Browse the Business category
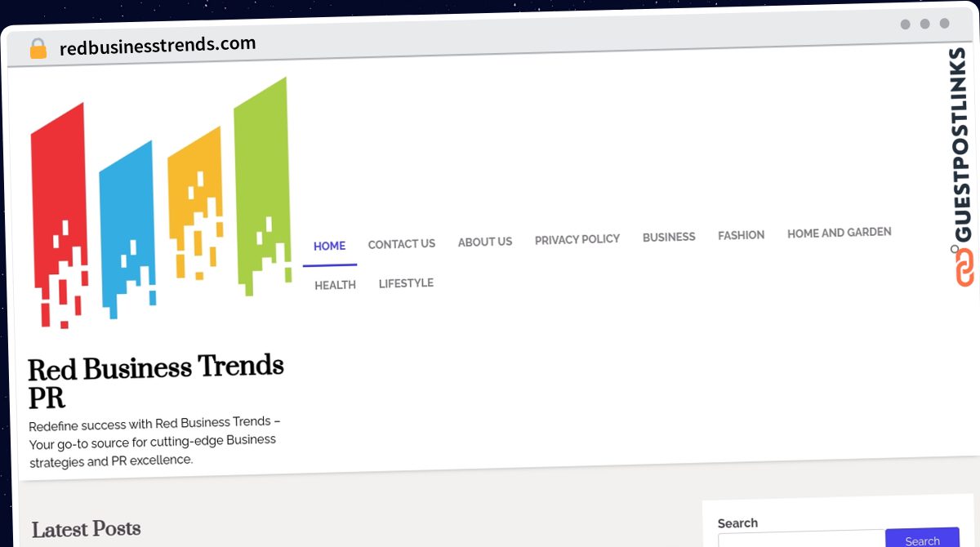This screenshot has height=547, width=980. click(x=669, y=237)
